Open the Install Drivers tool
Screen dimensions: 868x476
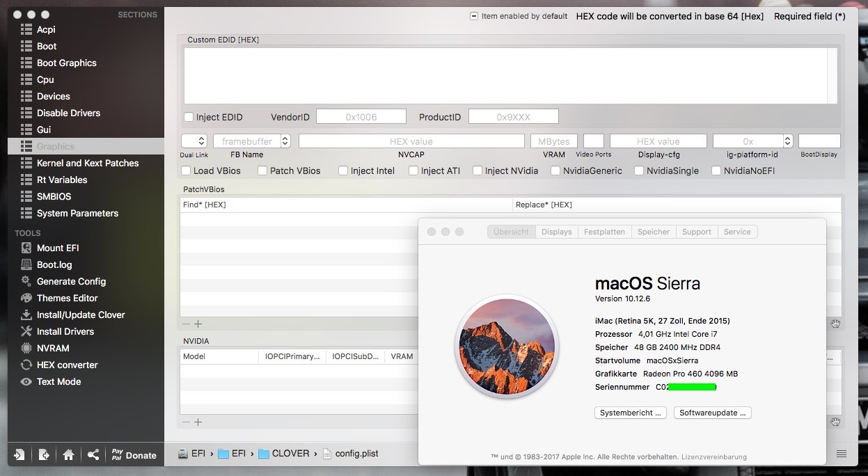[65, 331]
